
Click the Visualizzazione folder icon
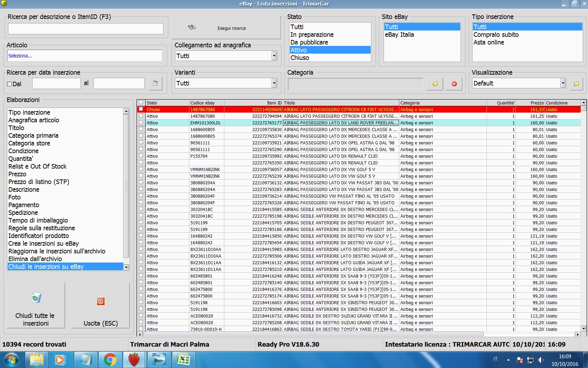pyautogui.click(x=576, y=84)
